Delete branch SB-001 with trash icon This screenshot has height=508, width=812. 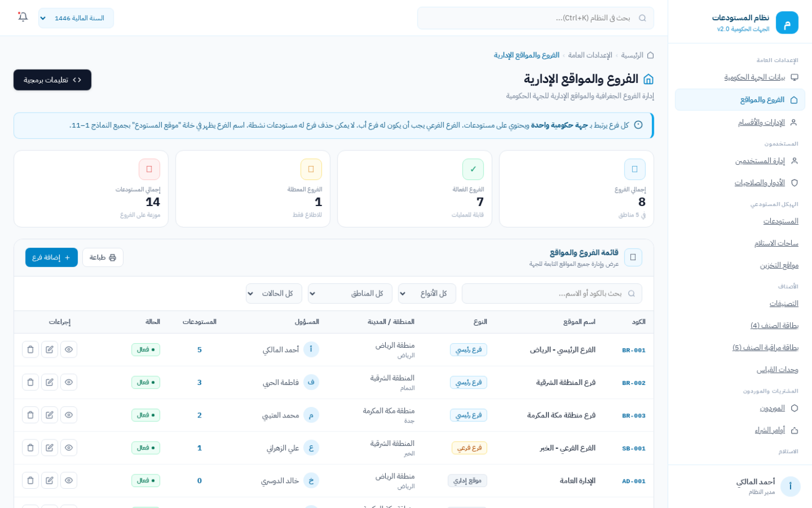coord(31,448)
